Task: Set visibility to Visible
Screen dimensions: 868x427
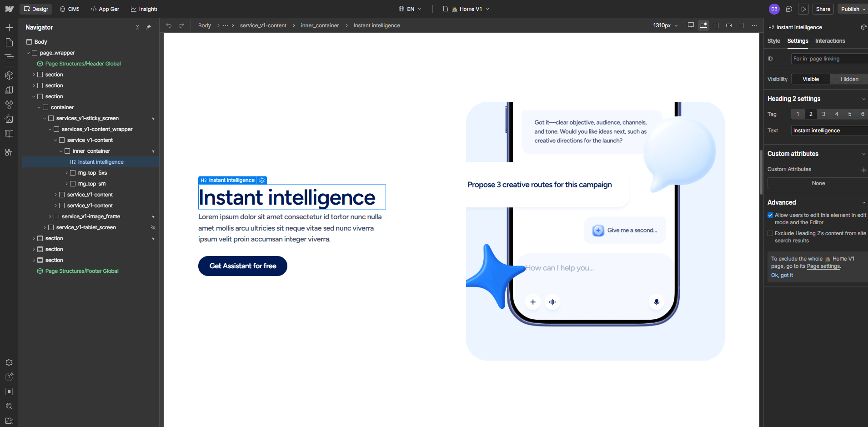Action: (x=811, y=79)
